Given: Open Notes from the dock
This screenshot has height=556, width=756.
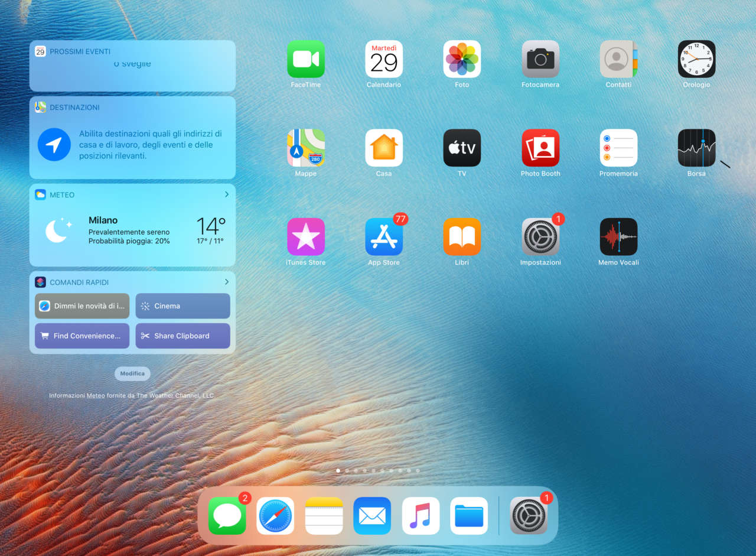Looking at the screenshot, I should (324, 516).
